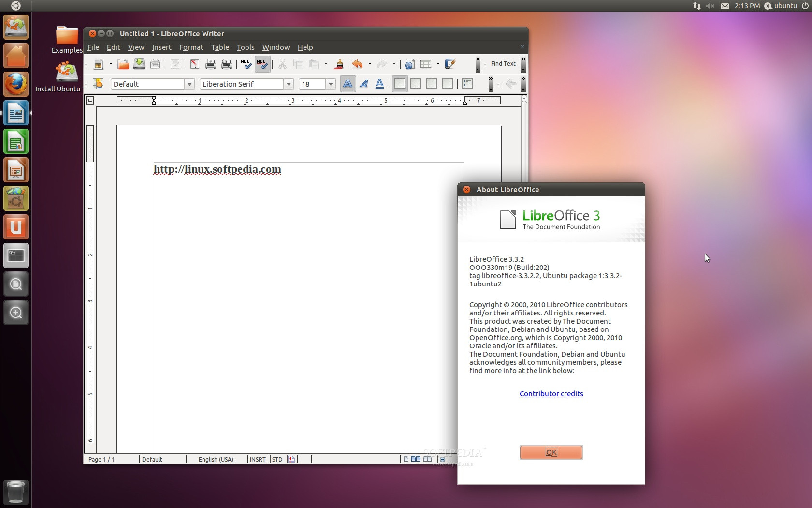The image size is (812, 508).
Task: Open the Table dropdown arrow
Action: [x=438, y=64]
